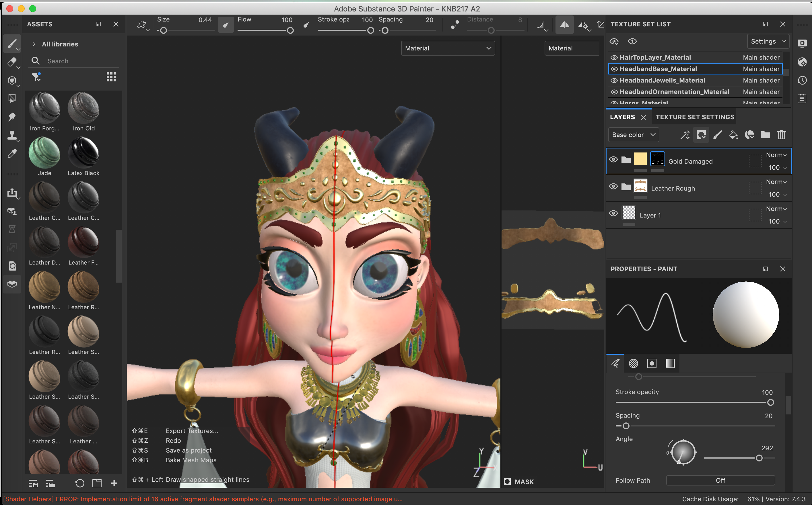
Task: Hide the Leather Rough layer
Action: (613, 187)
